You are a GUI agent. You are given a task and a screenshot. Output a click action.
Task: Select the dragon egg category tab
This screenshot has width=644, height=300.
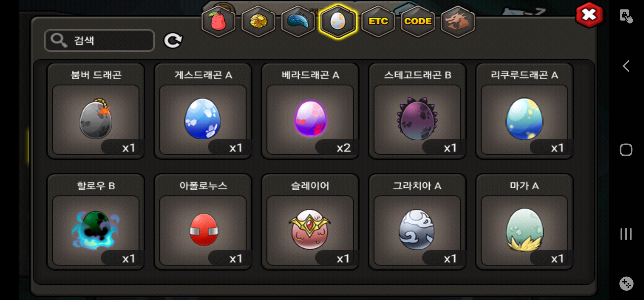[x=338, y=21]
